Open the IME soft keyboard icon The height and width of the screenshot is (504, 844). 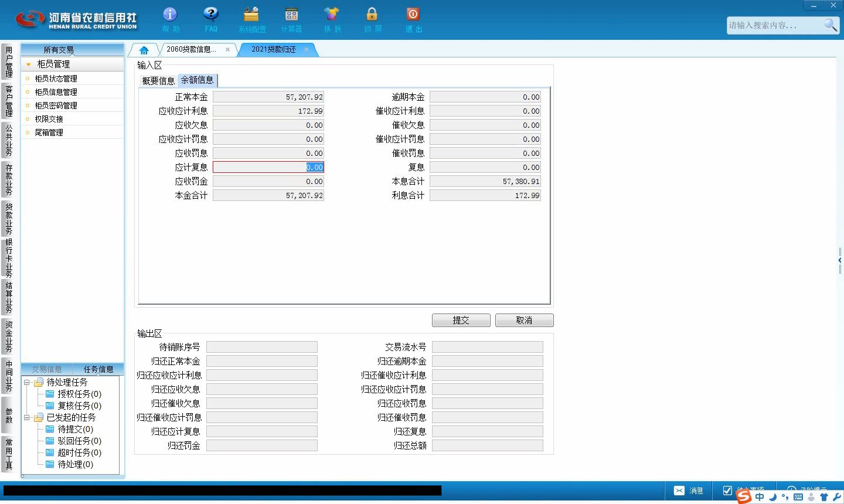tap(798, 497)
